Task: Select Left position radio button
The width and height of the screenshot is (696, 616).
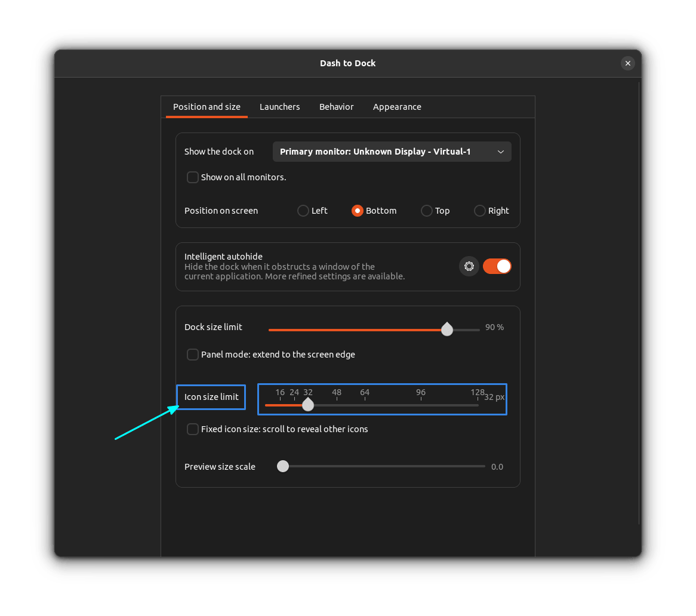Action: click(x=303, y=211)
